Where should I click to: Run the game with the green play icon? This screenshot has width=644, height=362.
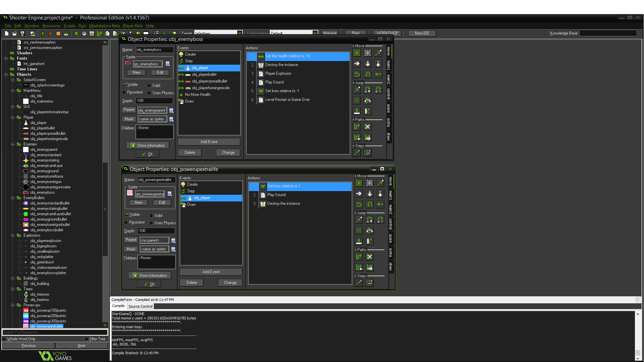(x=43, y=34)
